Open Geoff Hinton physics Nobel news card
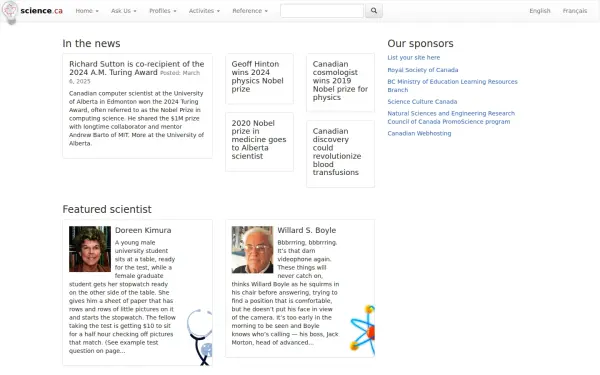The height and width of the screenshot is (375, 600). (x=258, y=77)
